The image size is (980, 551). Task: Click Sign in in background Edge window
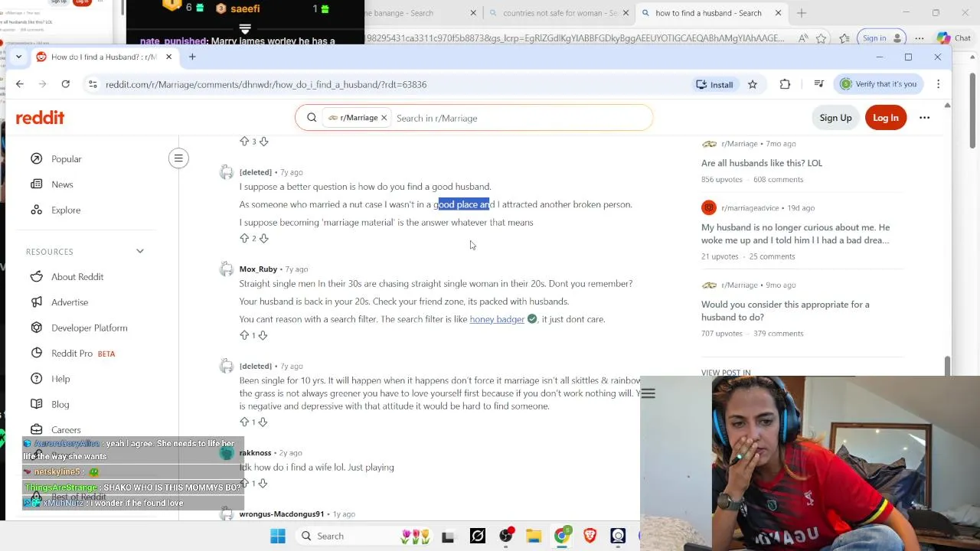click(x=881, y=38)
